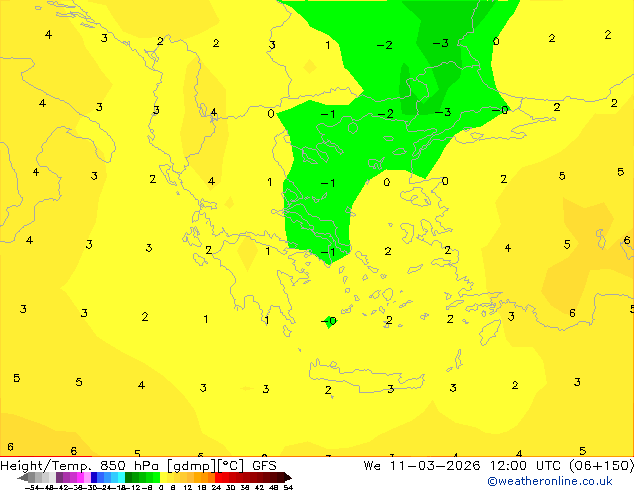This screenshot has width=634, height=490.
Task: Click the '[gdmp][°C]' units text
Action: (x=205, y=466)
